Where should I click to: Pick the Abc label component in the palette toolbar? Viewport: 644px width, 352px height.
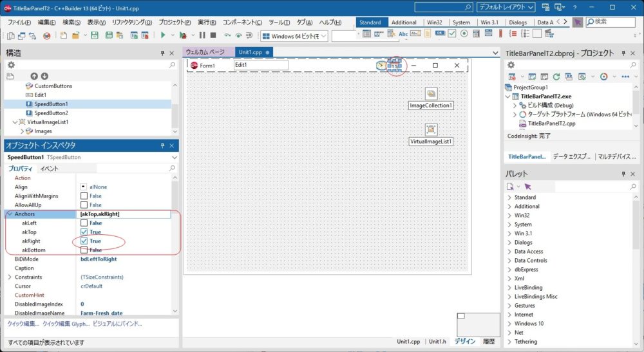pyautogui.click(x=404, y=34)
